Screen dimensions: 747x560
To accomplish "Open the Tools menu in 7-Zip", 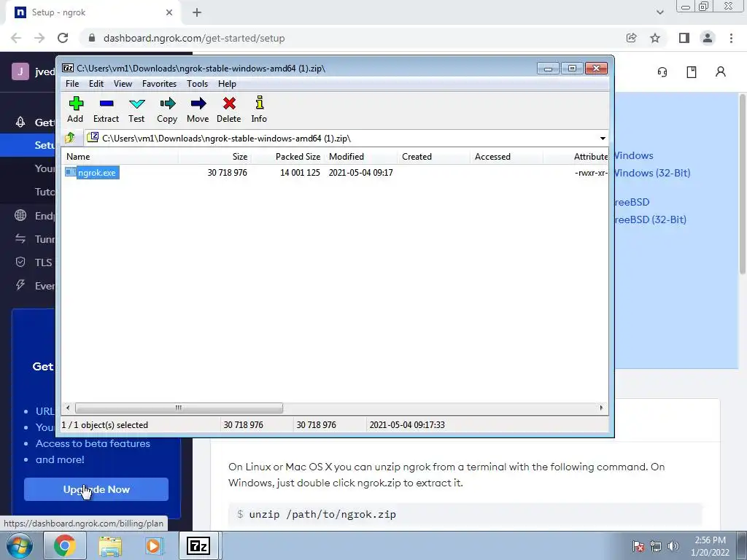I will (x=197, y=84).
